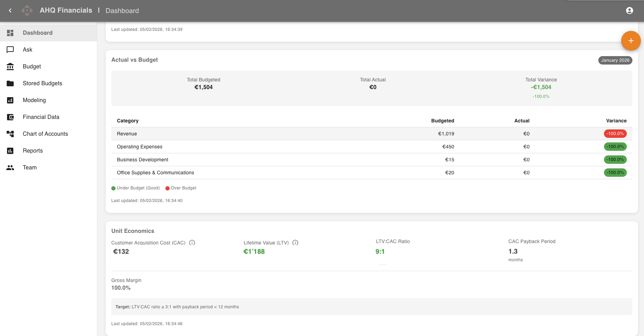This screenshot has height=336, width=644.
Task: Open the Budget section via bank icon
Action: 10,66
